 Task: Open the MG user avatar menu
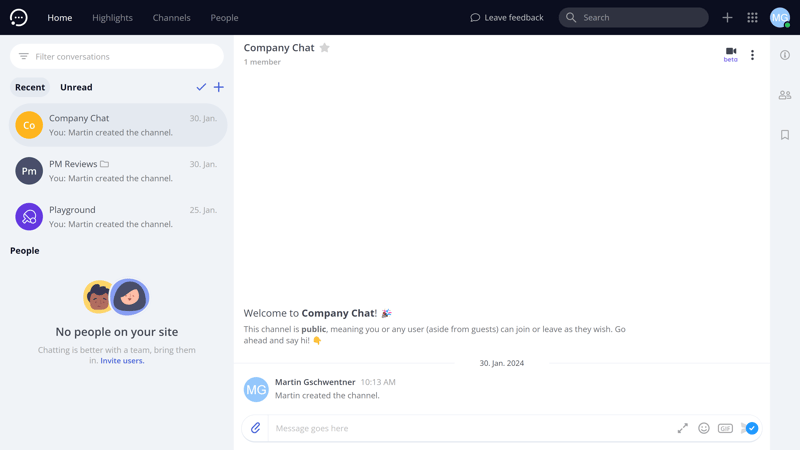pyautogui.click(x=780, y=17)
